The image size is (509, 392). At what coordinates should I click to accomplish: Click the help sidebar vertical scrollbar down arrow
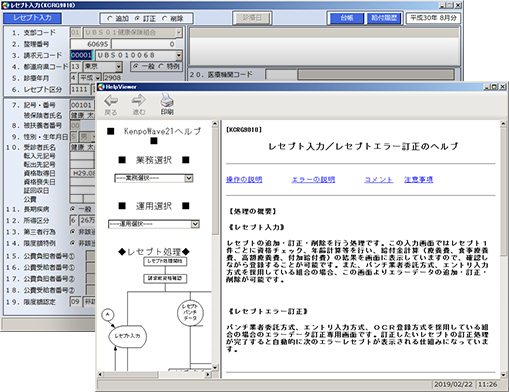(x=215, y=367)
